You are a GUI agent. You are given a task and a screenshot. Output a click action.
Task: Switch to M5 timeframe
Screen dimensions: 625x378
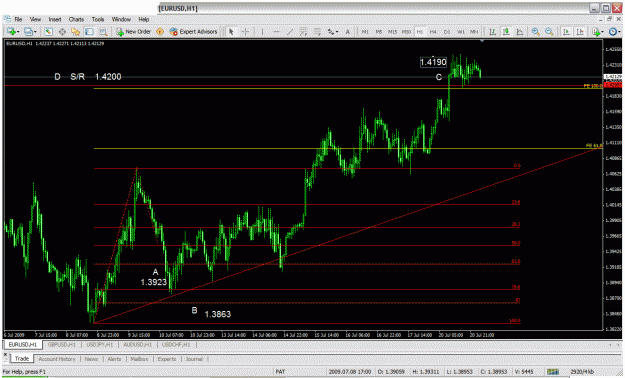click(379, 32)
